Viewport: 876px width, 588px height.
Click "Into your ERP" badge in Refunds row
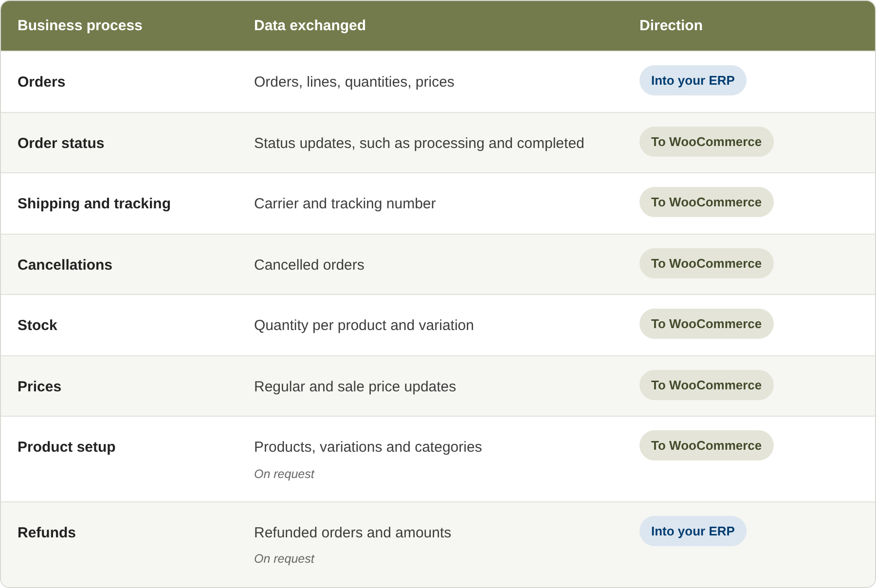click(x=693, y=531)
